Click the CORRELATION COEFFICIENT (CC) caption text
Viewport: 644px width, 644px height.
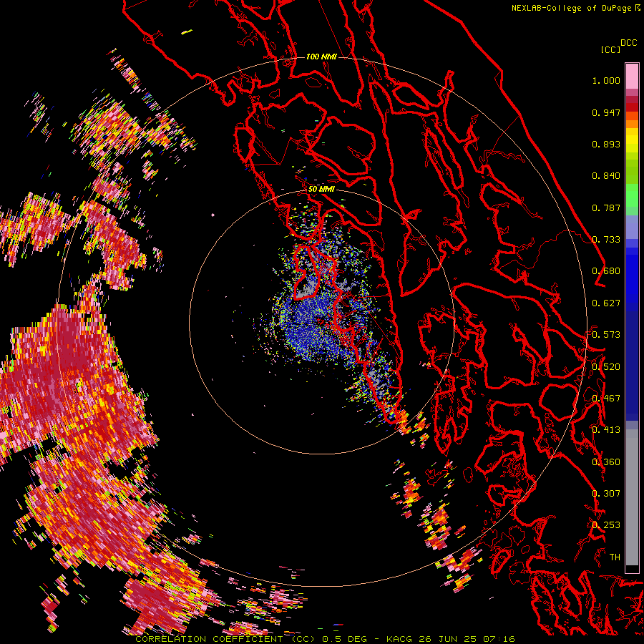225,639
